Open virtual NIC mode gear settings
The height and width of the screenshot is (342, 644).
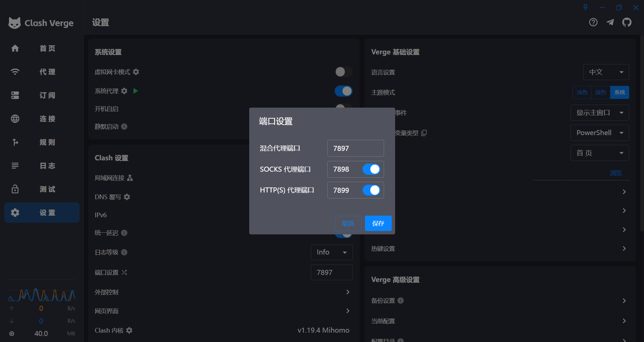[136, 72]
